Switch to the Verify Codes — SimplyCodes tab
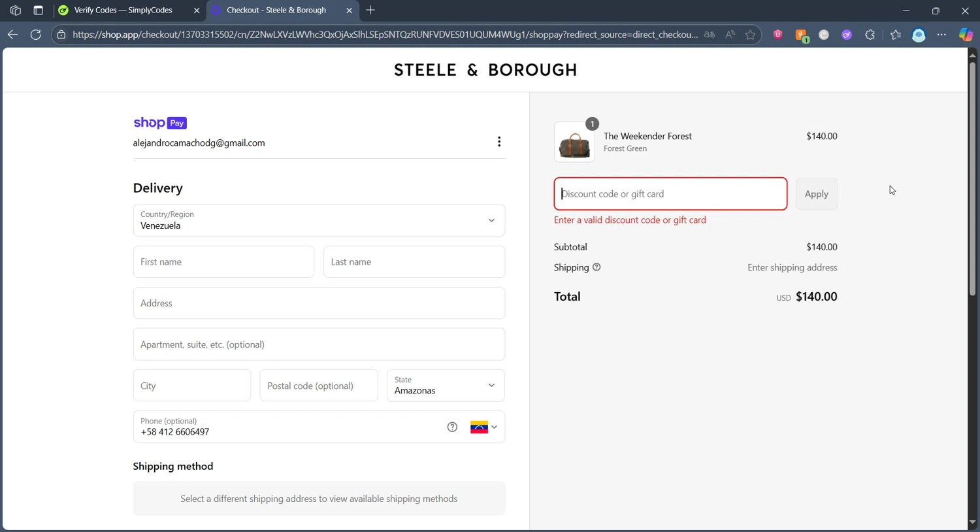This screenshot has height=532, width=980. tap(123, 10)
